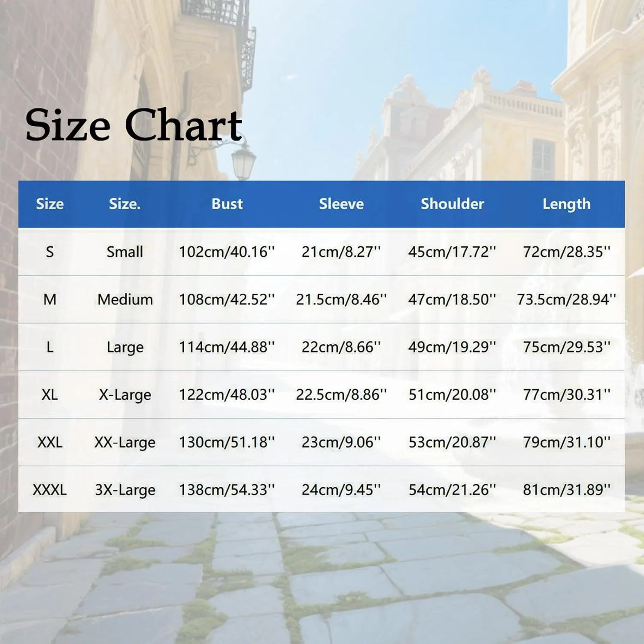This screenshot has width=644, height=644.
Task: Click length value 79cm/31.10''
Action: [566, 442]
